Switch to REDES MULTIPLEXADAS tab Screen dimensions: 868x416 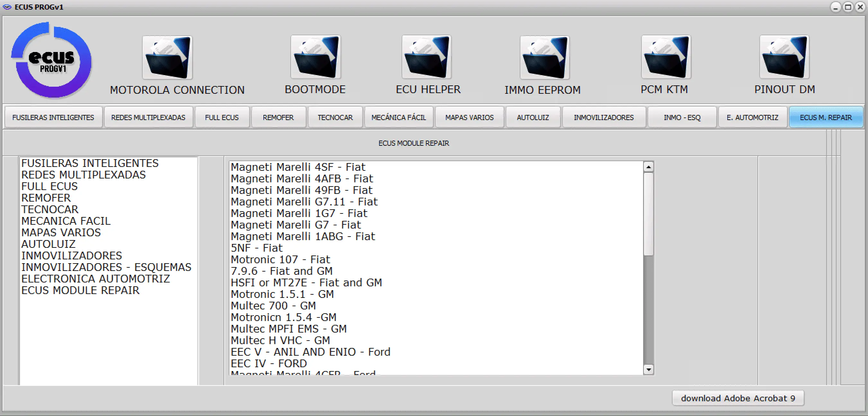[x=148, y=117]
